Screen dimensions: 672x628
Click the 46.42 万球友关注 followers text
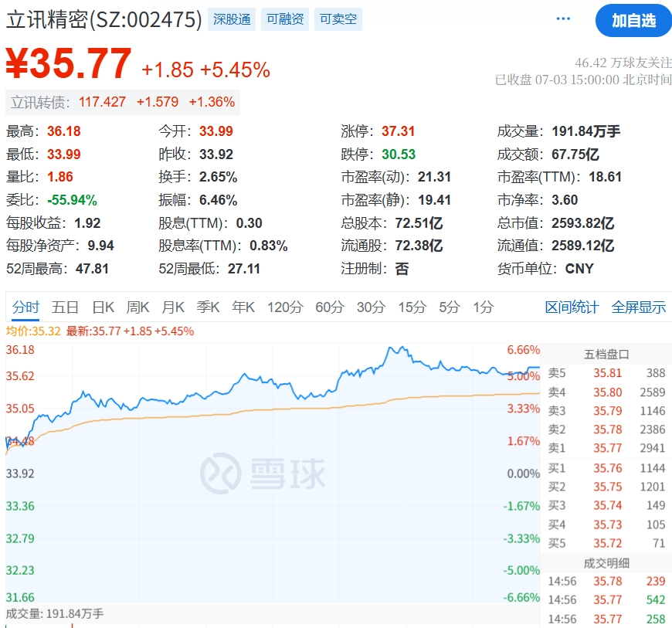pyautogui.click(x=623, y=63)
